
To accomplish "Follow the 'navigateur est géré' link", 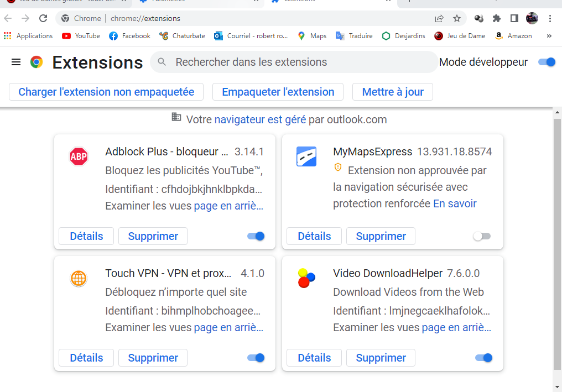I will [260, 119].
